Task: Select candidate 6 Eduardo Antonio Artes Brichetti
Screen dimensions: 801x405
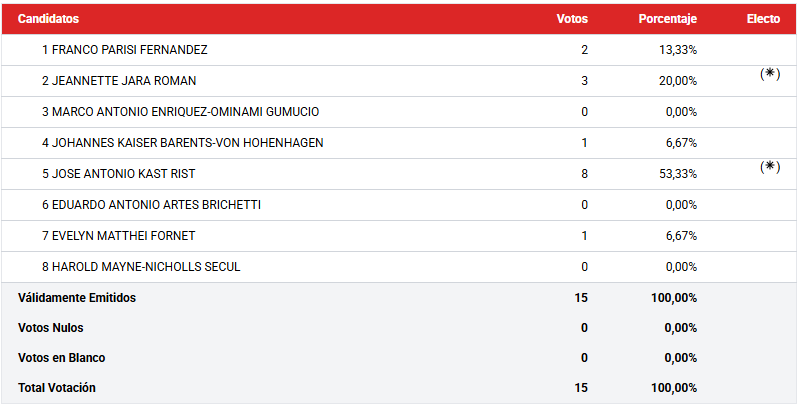Action: coord(151,205)
